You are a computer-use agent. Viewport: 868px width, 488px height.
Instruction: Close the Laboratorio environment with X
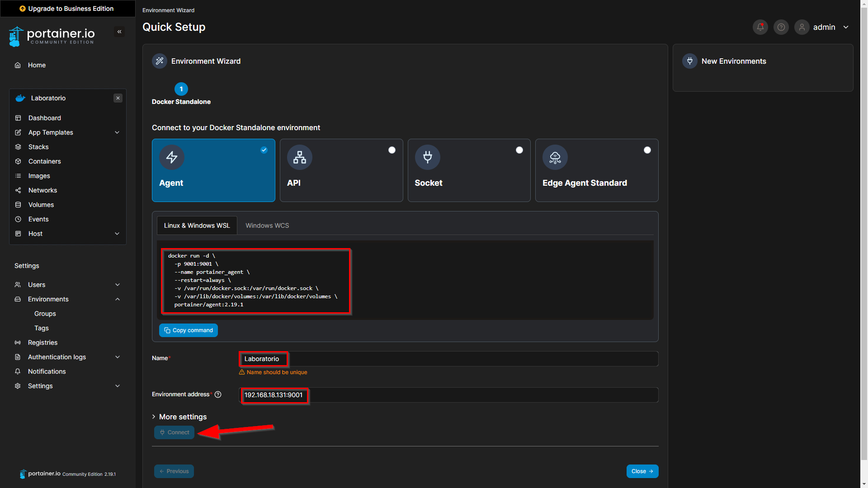click(118, 98)
